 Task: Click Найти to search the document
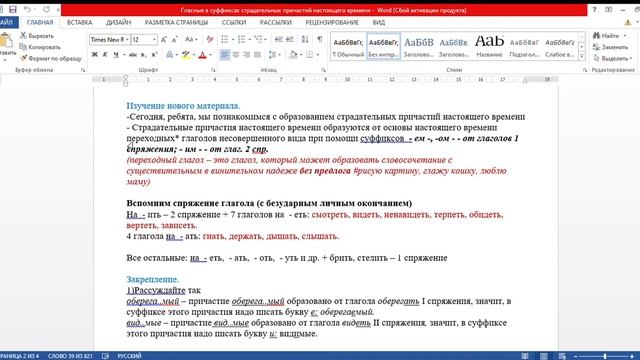click(x=610, y=36)
